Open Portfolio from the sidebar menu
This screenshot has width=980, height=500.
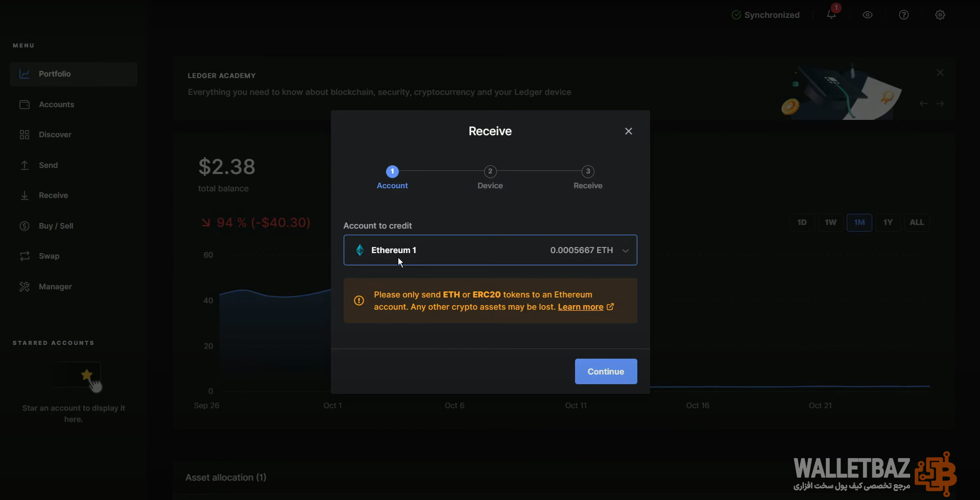pos(55,74)
